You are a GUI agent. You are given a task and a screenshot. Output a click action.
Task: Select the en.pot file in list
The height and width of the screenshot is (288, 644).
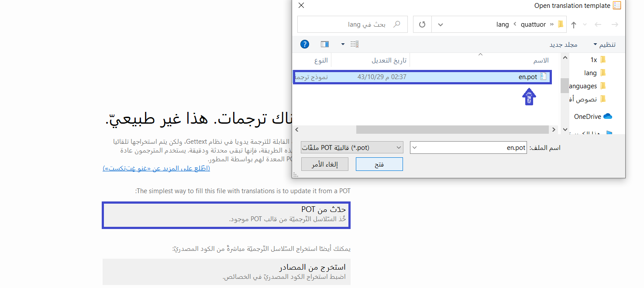point(528,77)
